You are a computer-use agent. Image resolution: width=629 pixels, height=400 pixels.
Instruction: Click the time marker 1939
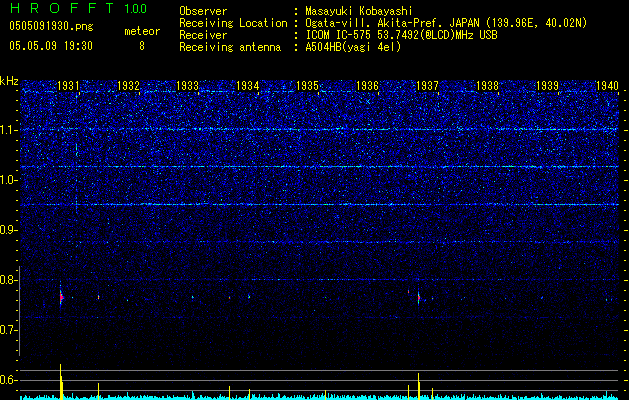547,85
